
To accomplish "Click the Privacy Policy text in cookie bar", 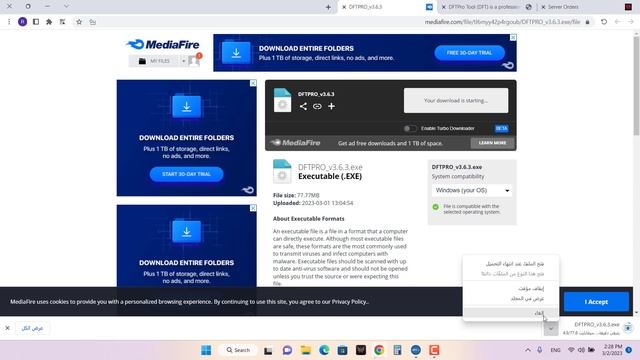I will pyautogui.click(x=349, y=302).
